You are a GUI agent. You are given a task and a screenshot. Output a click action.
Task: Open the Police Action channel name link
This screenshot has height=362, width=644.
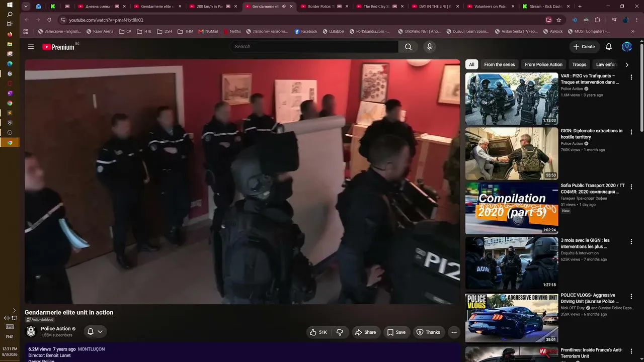[56, 329]
